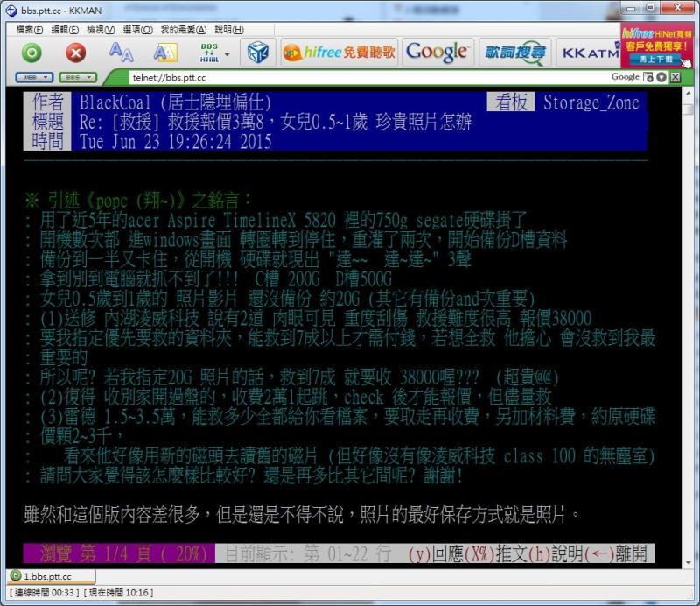This screenshot has height=606, width=700.
Task: Open the 我的最愛(A) menu
Action: 184,30
